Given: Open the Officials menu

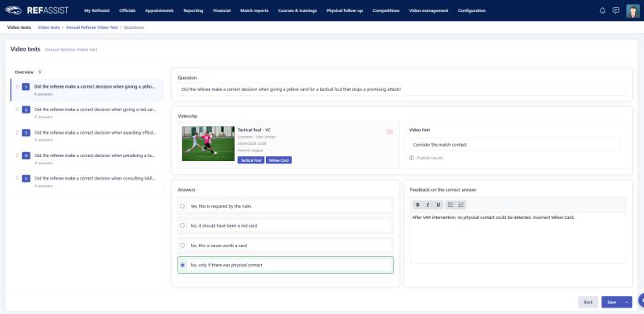Looking at the screenshot, I should click(127, 10).
